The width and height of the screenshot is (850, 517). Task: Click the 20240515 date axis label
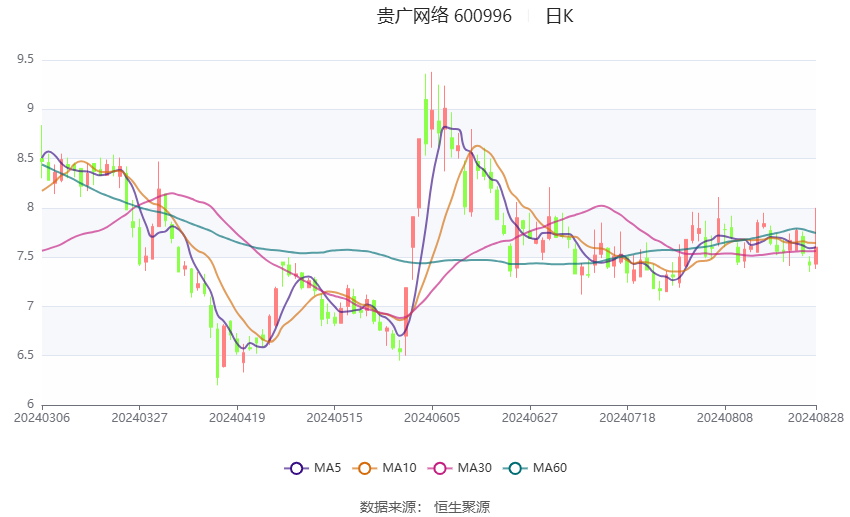click(334, 418)
